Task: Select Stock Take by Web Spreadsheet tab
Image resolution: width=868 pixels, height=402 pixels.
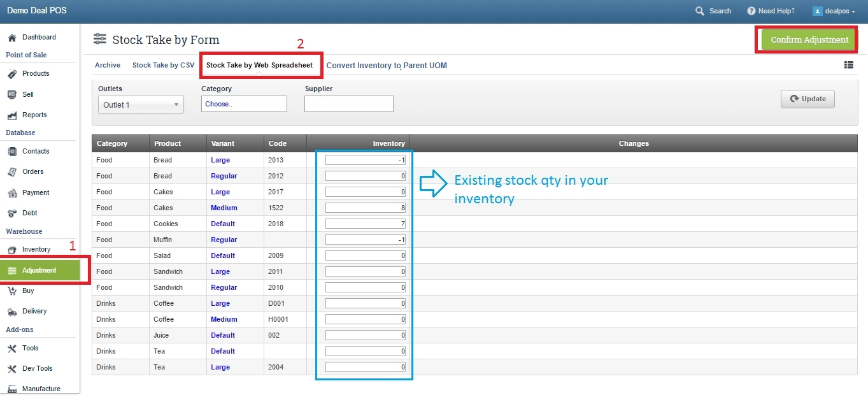Action: tap(260, 65)
